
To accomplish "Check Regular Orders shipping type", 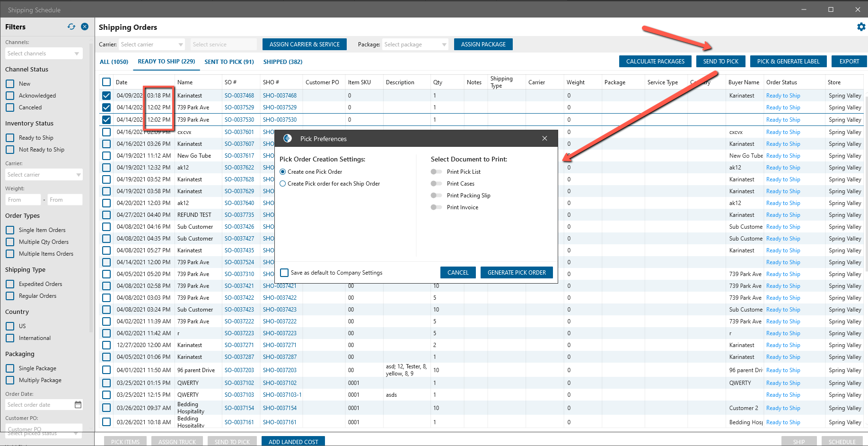I will 10,296.
